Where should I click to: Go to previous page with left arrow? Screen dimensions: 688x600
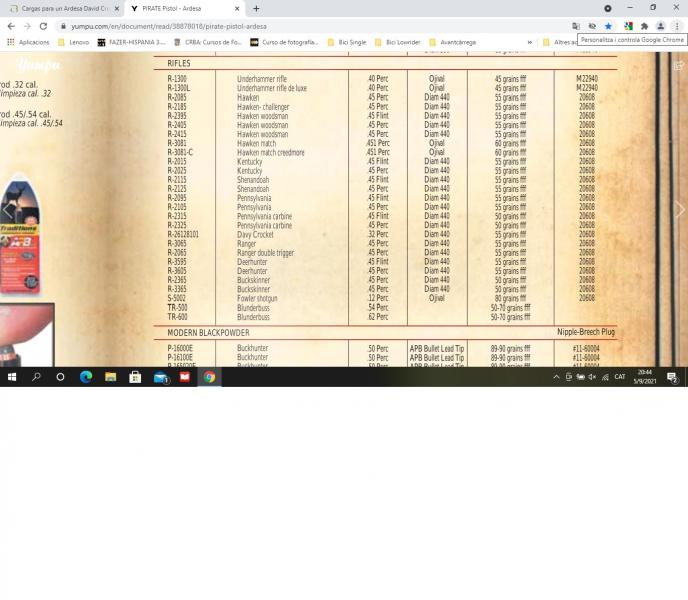point(8,210)
